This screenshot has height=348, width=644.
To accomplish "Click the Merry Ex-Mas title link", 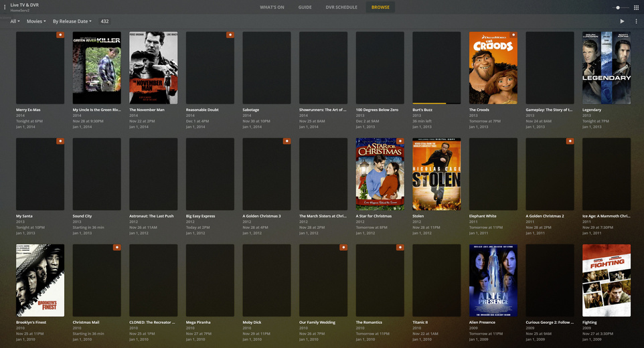I will [x=28, y=110].
